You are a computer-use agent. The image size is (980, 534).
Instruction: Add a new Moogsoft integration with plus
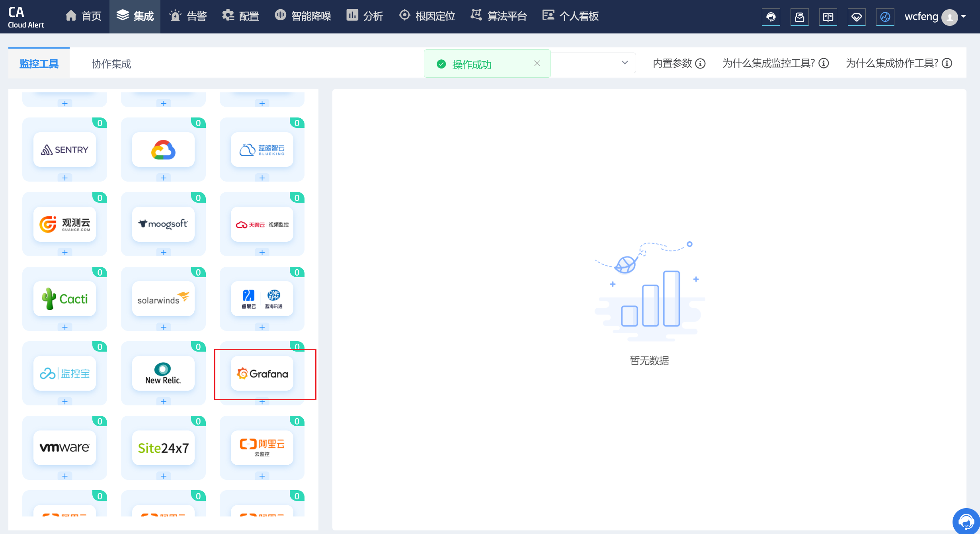(x=163, y=252)
